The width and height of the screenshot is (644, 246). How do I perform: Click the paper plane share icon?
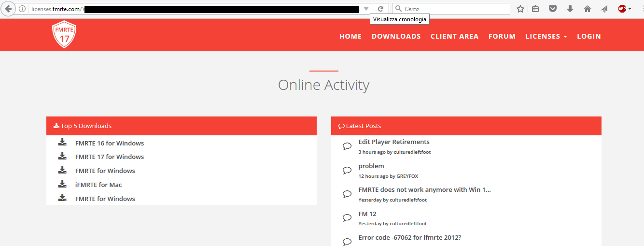coord(604,9)
